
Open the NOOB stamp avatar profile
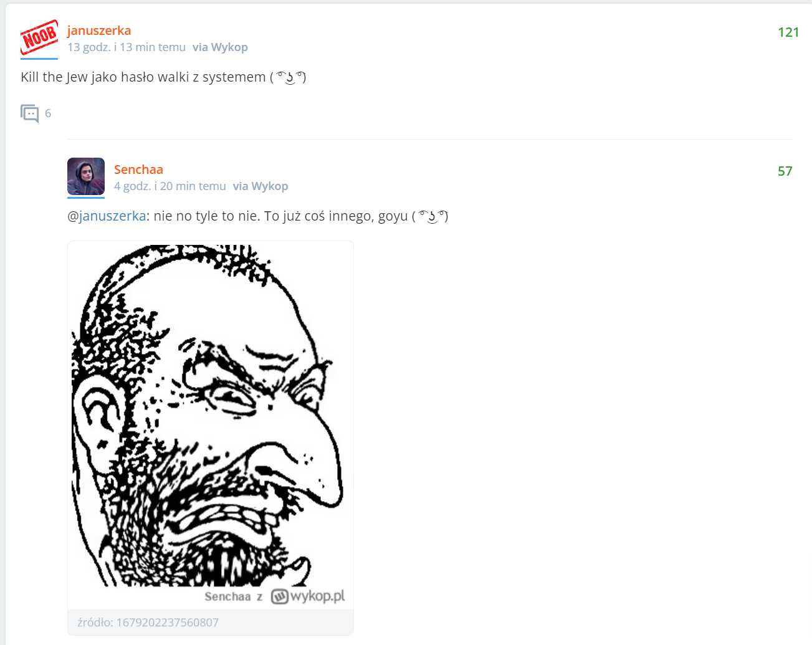39,37
